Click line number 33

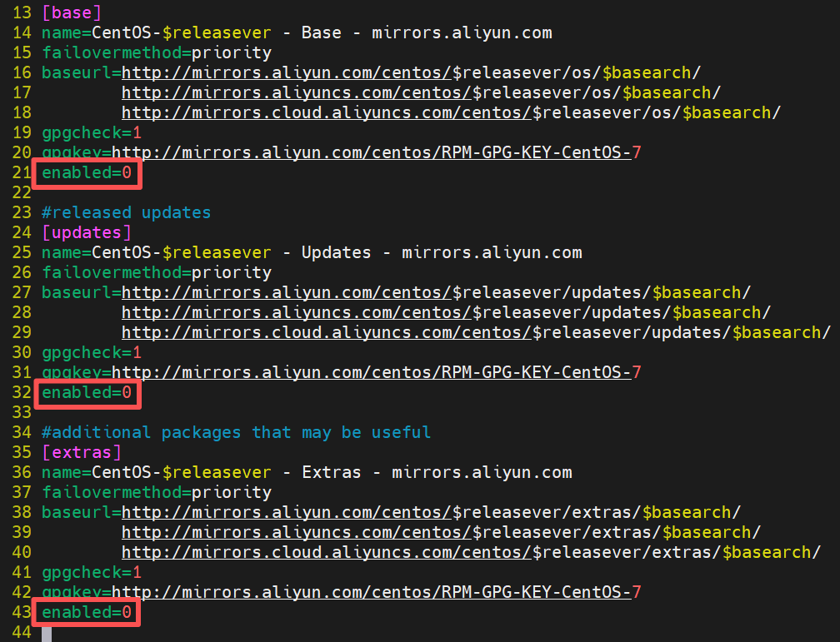point(22,412)
